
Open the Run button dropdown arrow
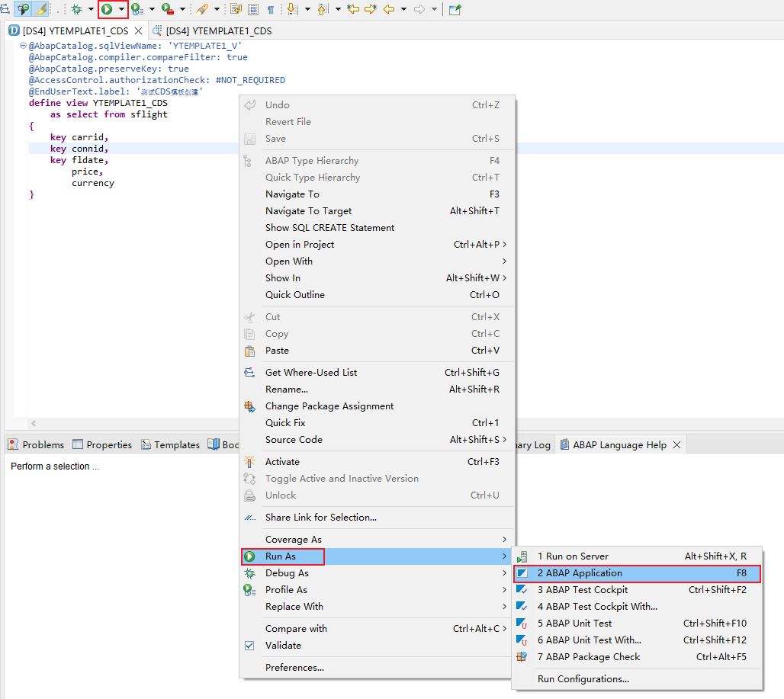tap(120, 9)
